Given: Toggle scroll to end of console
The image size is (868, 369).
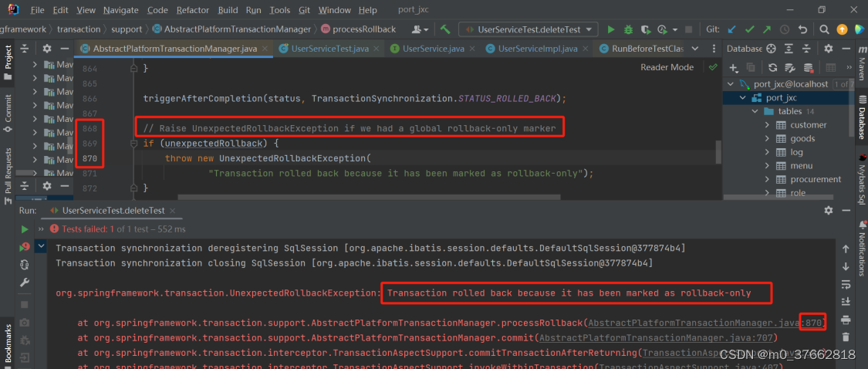Looking at the screenshot, I should pyautogui.click(x=846, y=301).
